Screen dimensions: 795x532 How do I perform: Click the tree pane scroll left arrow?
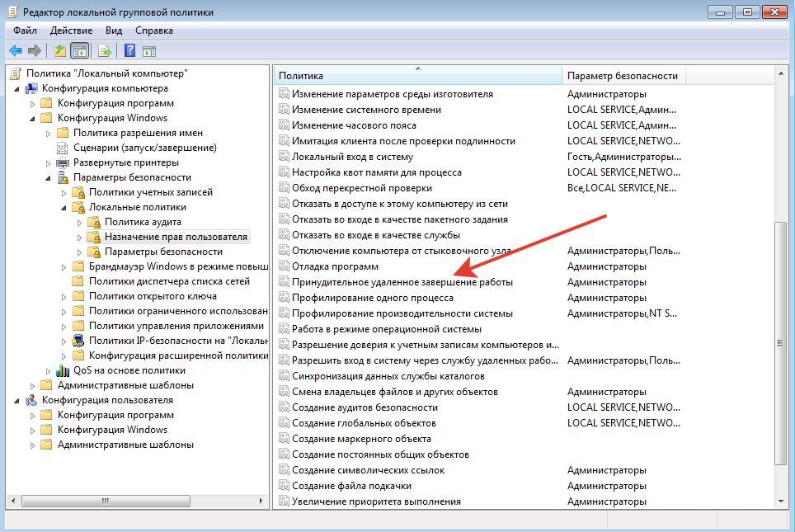point(13,501)
